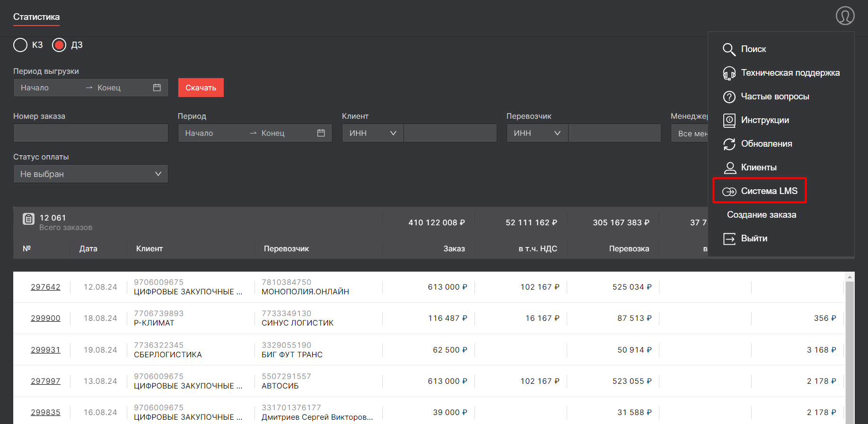Image resolution: width=868 pixels, height=424 pixels.
Task: Open the Менеджер dropdown
Action: [x=689, y=133]
